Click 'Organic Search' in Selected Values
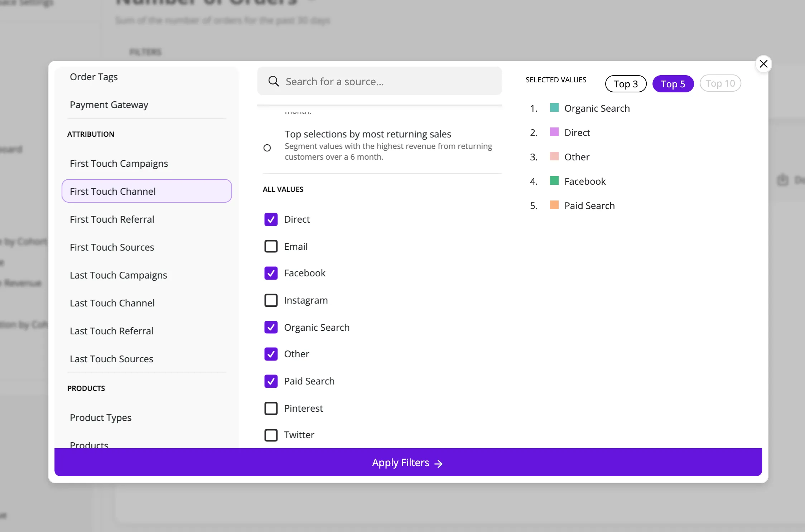 597,108
